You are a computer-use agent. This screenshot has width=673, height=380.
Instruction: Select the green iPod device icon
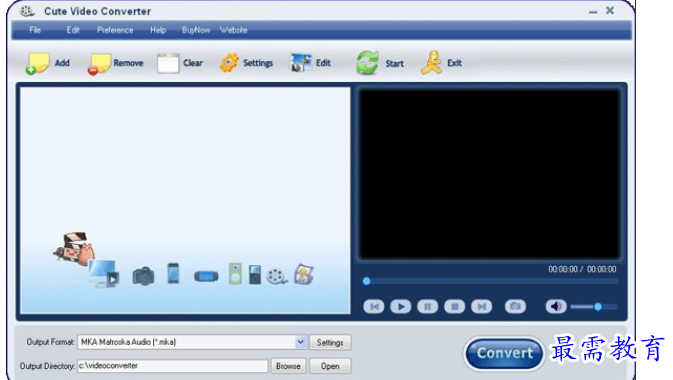[235, 274]
